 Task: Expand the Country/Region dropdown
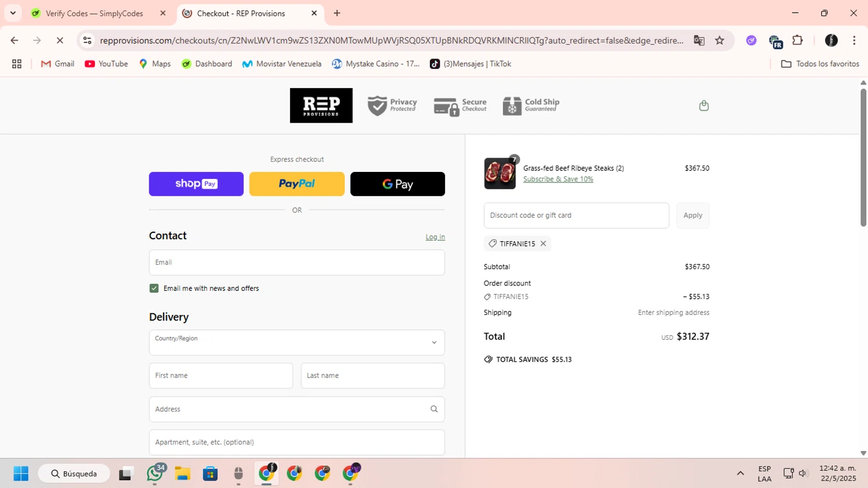(297, 343)
